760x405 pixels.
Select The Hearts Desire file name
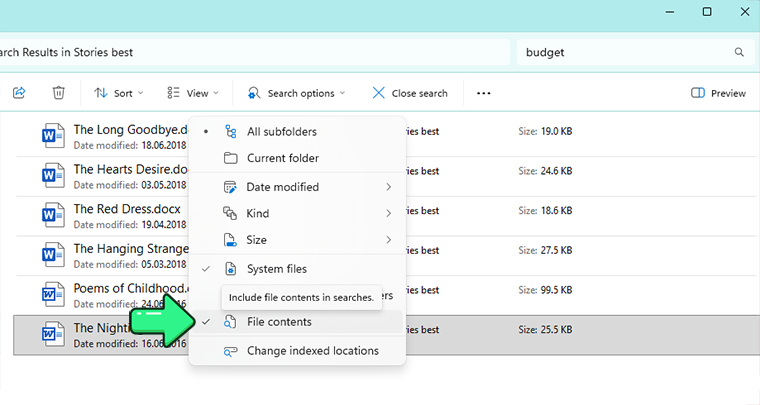[x=131, y=170]
